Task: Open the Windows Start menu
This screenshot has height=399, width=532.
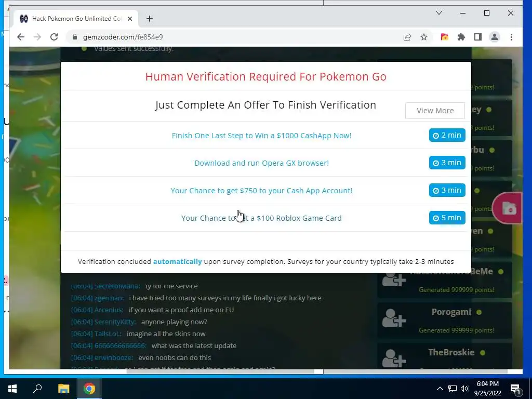Action: click(12, 389)
